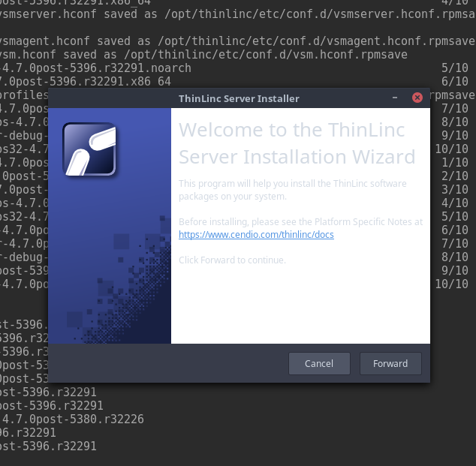Click the terminal progress 5/10 beside noarch line
Screen dimensions: 476x466
click(455, 68)
